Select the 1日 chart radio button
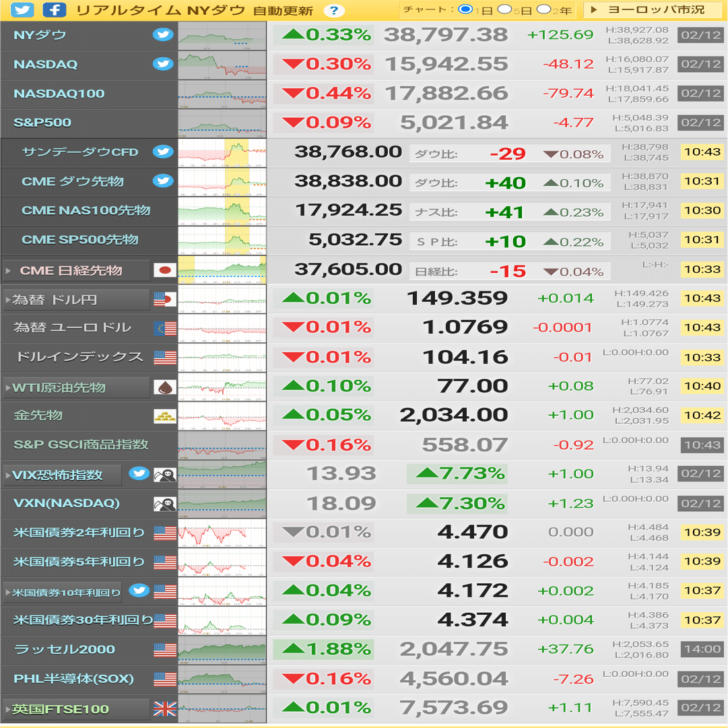This screenshot has height=728, width=728. 465,9
